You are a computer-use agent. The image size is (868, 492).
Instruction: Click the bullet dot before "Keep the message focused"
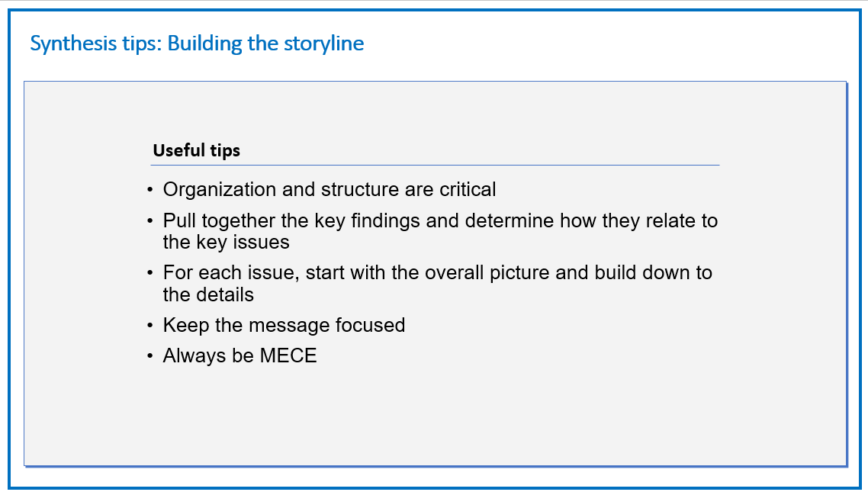pos(150,326)
